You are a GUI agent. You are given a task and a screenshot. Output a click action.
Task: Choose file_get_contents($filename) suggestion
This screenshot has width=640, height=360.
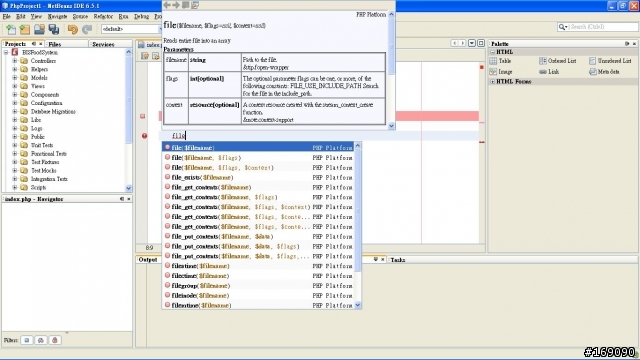[258, 187]
